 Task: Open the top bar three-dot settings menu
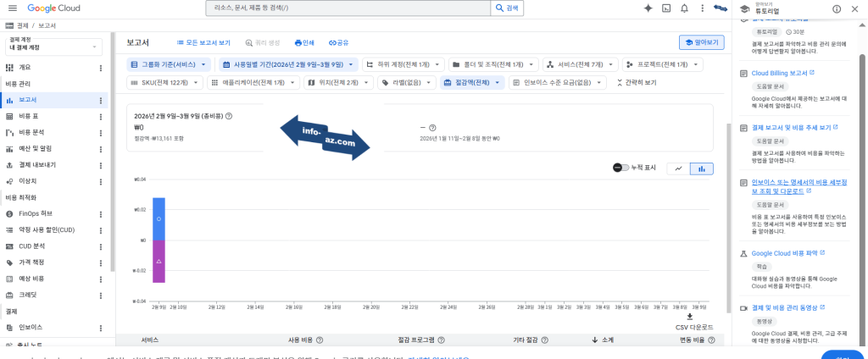click(x=703, y=8)
